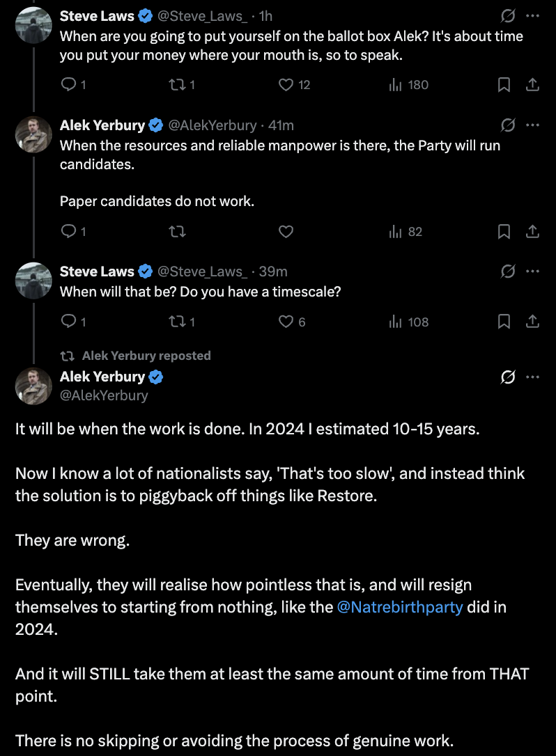The height and width of the screenshot is (756, 556).
Task: Bookmark Steve Laws' timescale tweet
Action: coord(504,322)
